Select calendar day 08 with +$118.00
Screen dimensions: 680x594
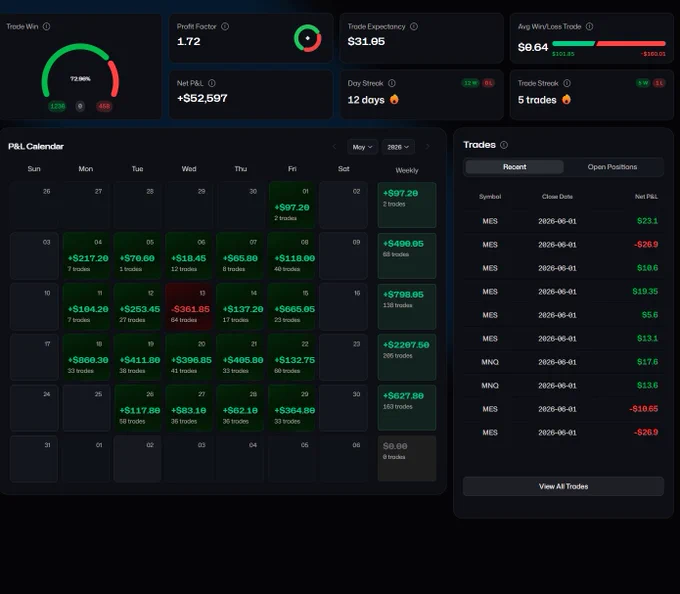(292, 256)
